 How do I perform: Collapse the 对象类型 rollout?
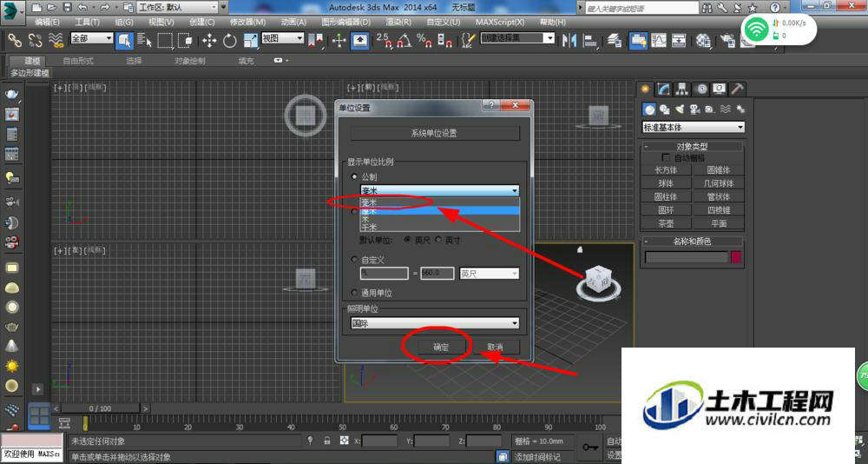point(692,146)
